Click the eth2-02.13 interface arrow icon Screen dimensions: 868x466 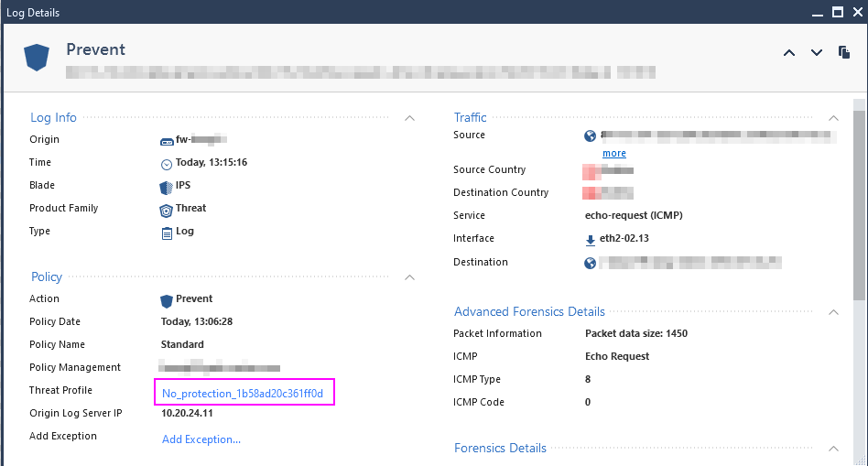point(591,240)
